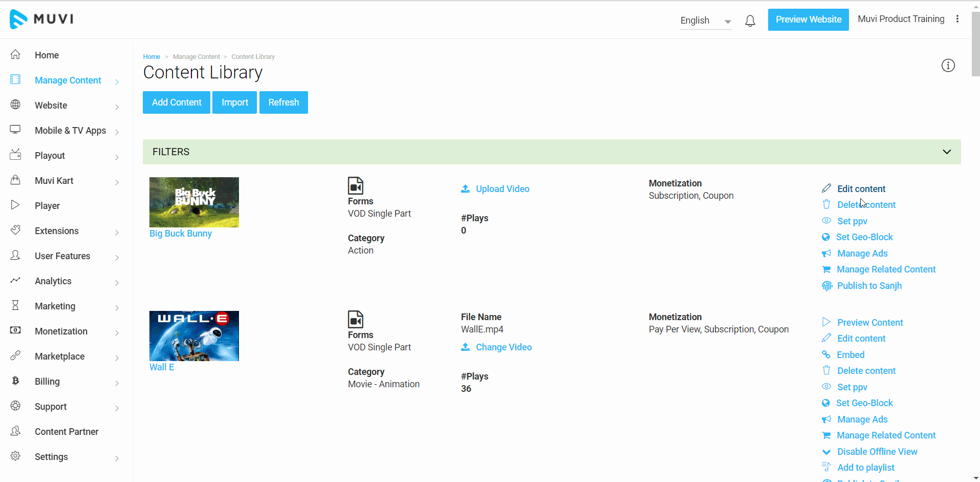Click the Content Partner people icon

[16, 431]
